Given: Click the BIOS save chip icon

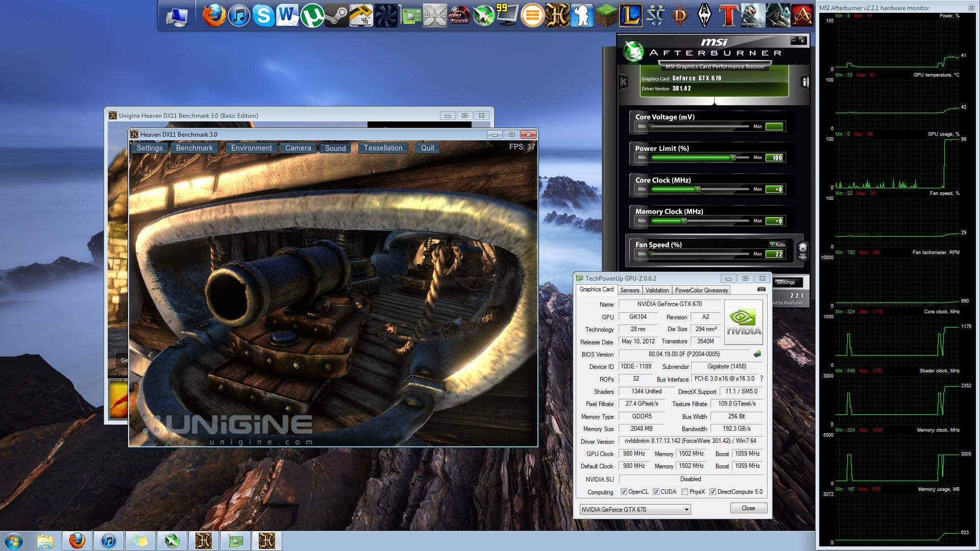Looking at the screenshot, I should [x=757, y=354].
